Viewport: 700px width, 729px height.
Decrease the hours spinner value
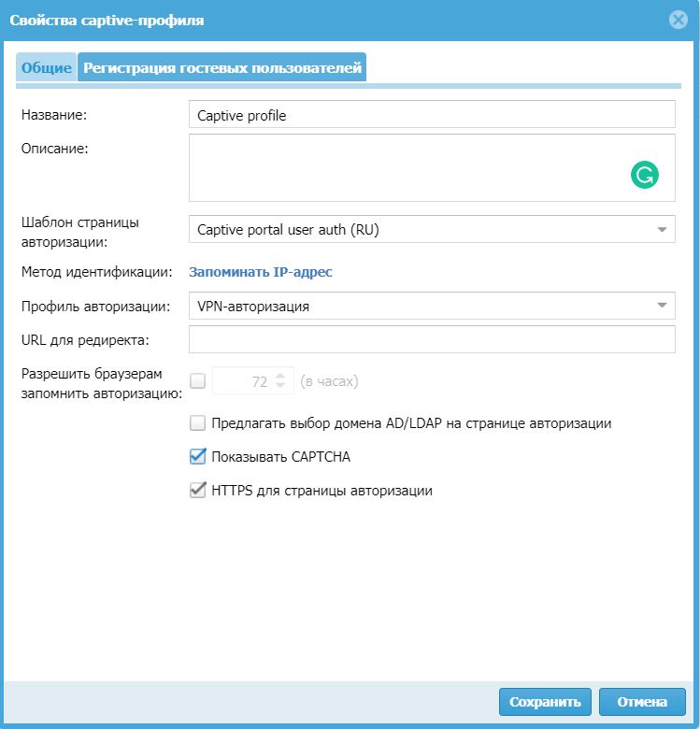pyautogui.click(x=279, y=386)
